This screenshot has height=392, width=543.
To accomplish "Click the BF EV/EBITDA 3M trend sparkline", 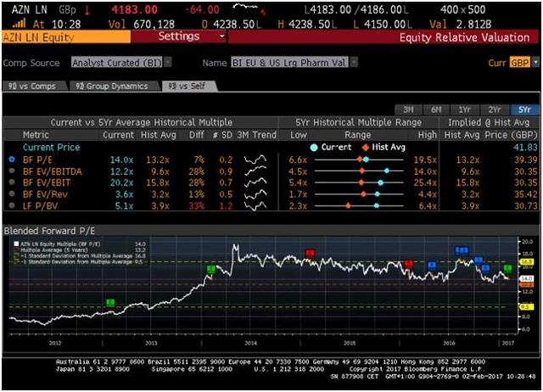I will click(x=255, y=171).
